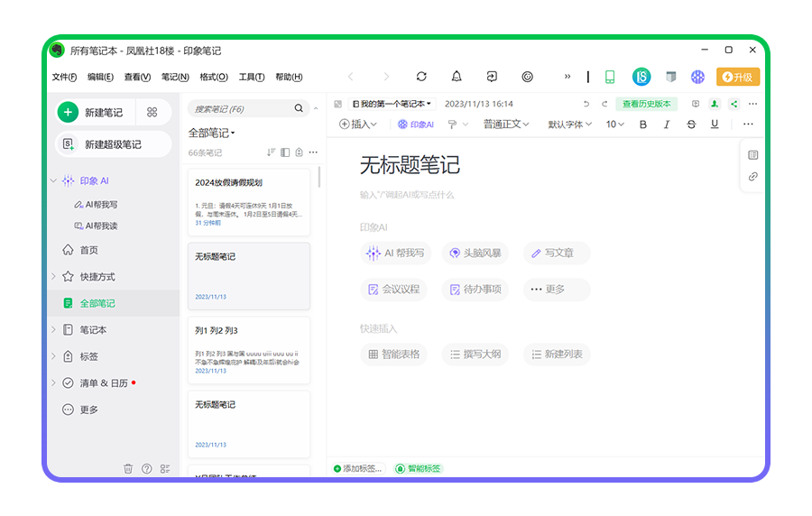Open the trash bin icon
Image resolution: width=812 pixels, height=516 pixels.
coord(128,468)
